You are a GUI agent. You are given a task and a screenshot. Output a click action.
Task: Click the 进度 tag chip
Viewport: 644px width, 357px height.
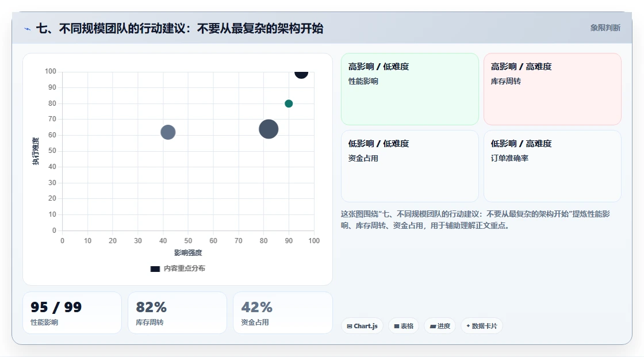tap(440, 326)
